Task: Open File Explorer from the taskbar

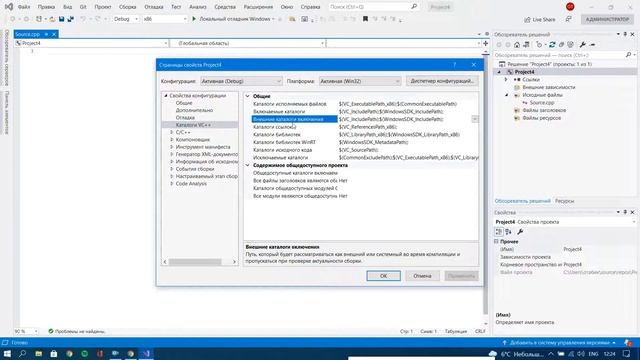Action: click(38, 354)
